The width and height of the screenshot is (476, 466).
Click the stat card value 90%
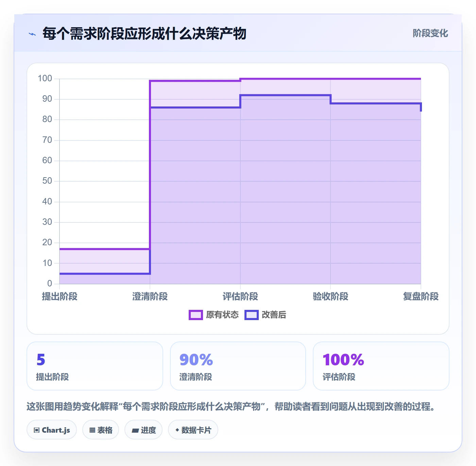(x=196, y=360)
